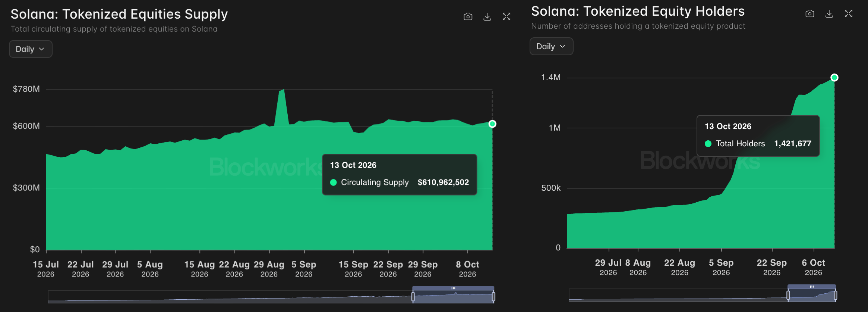This screenshot has width=868, height=312.
Task: Open the Daily dropdown on the Holders chart
Action: click(x=551, y=46)
